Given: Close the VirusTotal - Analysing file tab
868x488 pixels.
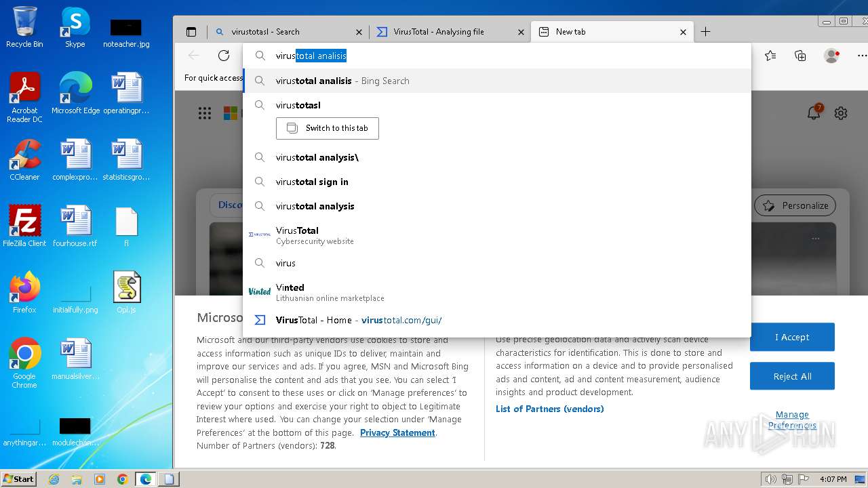Looking at the screenshot, I should [521, 32].
